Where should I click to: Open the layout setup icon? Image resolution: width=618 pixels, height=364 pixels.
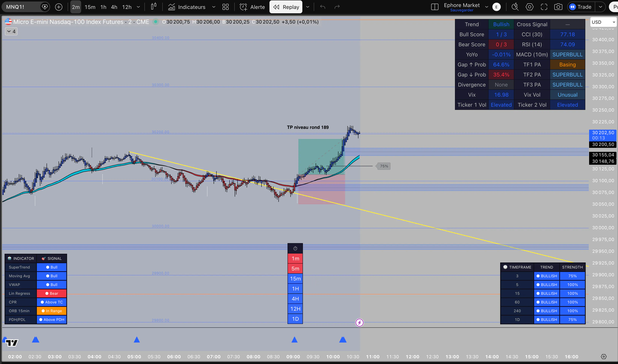(435, 7)
